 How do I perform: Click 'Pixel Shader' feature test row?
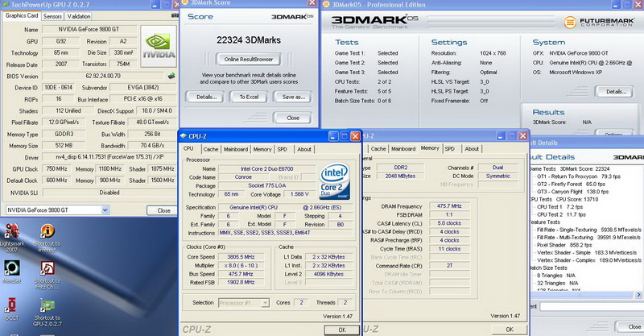pos(564,245)
